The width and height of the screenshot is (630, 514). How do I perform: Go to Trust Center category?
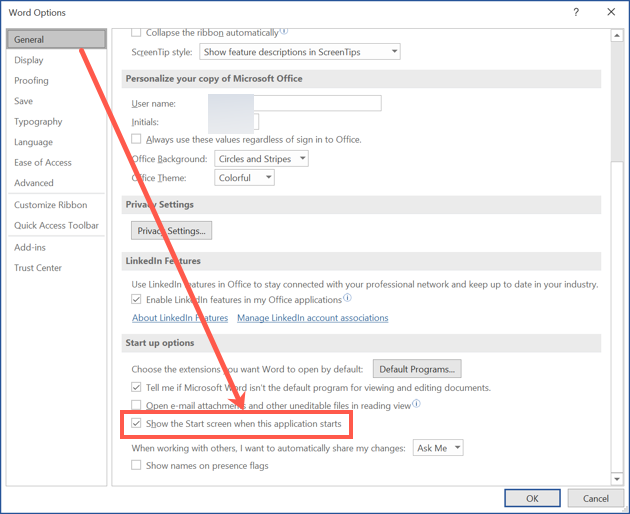point(38,268)
